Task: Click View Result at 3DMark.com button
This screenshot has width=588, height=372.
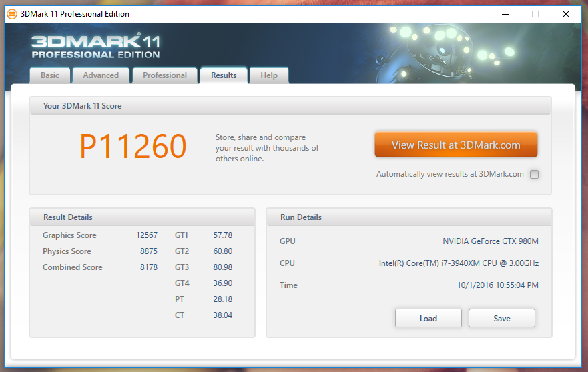Action: [456, 145]
